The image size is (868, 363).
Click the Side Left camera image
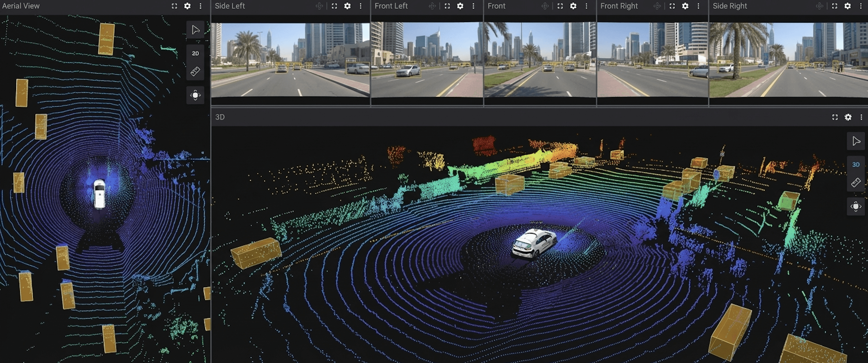(291, 60)
